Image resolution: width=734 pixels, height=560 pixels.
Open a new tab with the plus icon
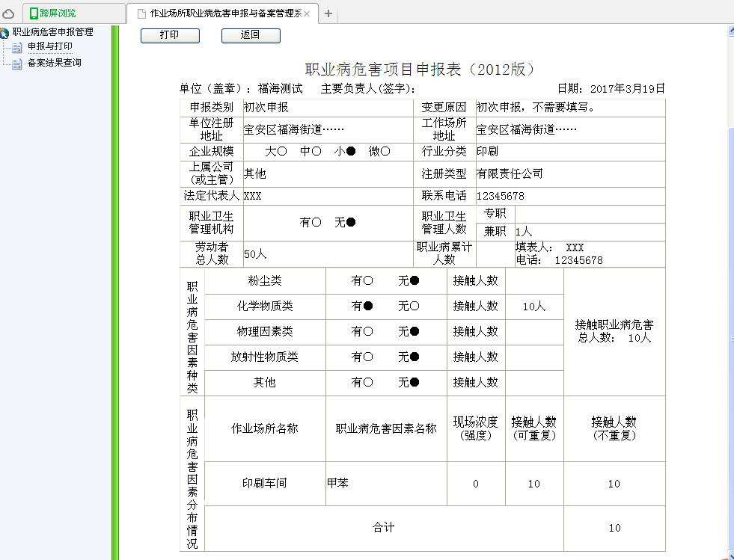[328, 13]
